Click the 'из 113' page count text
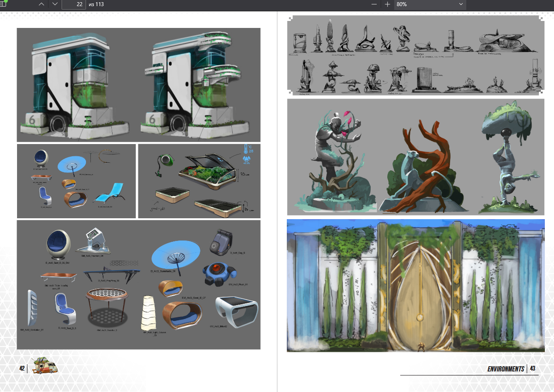Image resolution: width=554 pixels, height=392 pixels. pos(96,4)
